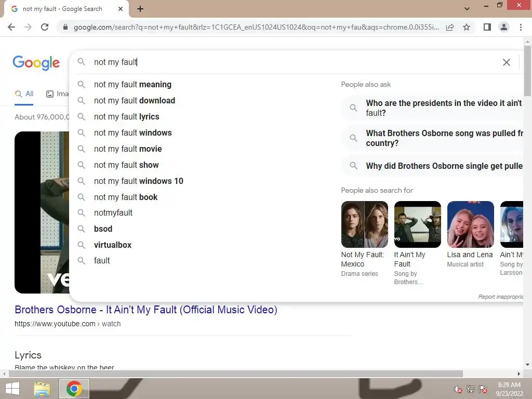Switch to the Images results tab
The image size is (532, 399).
[57, 94]
